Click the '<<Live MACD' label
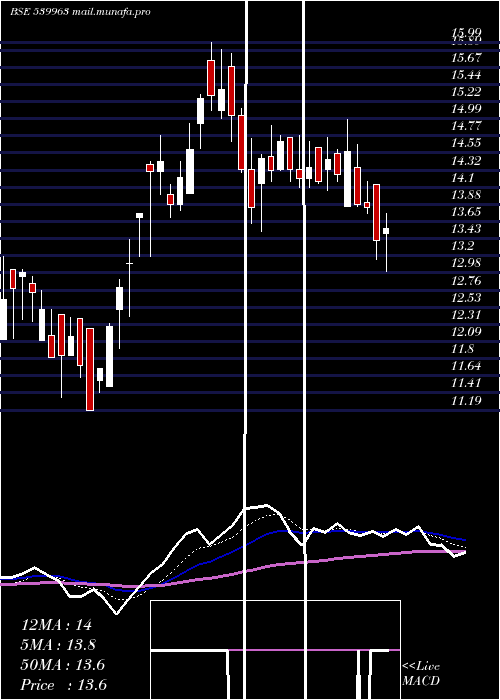 [x=421, y=673]
